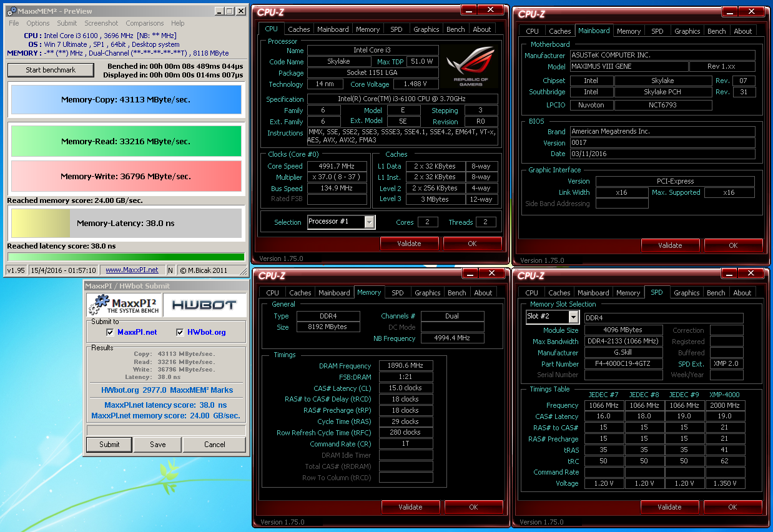Click the XMP-4000 timings column header
Image resolution: width=773 pixels, height=532 pixels.
(724, 394)
